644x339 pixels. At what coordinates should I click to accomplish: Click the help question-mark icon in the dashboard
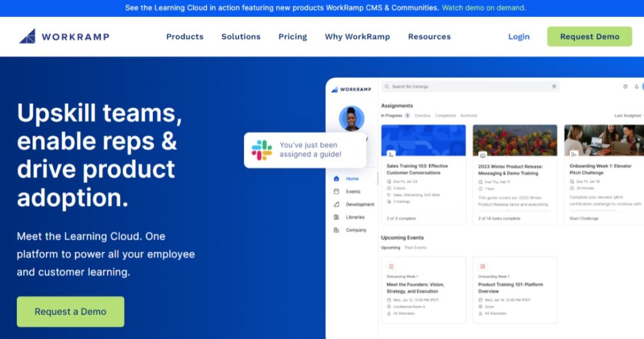coord(625,87)
